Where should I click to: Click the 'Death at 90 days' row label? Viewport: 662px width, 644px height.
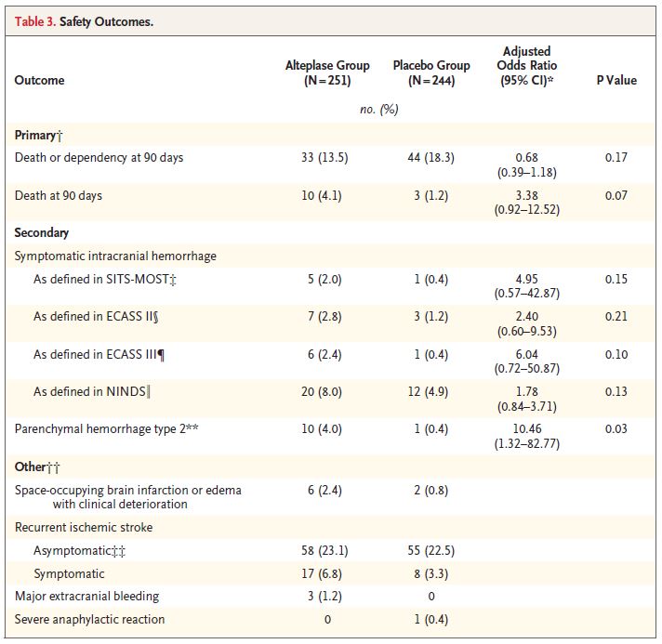(59, 195)
